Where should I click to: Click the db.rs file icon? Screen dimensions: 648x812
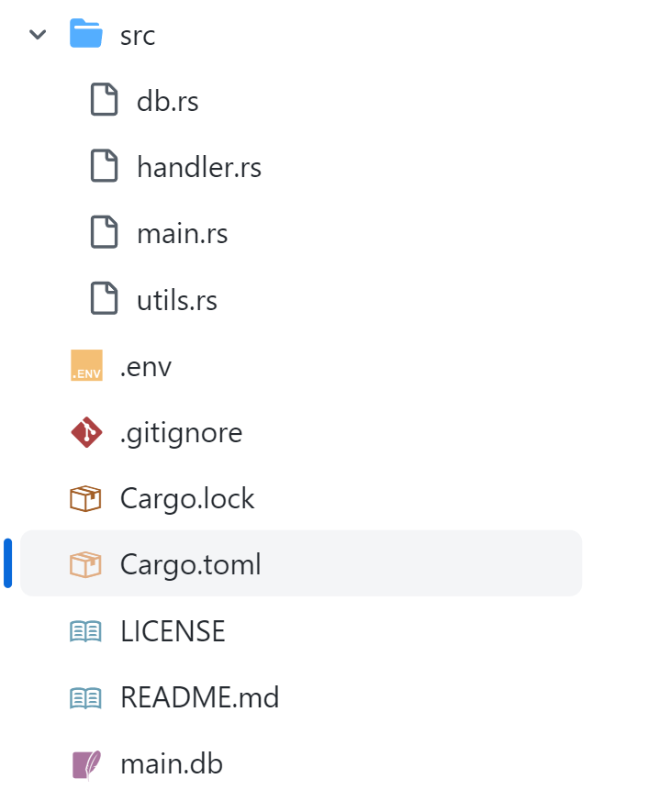[x=104, y=100]
